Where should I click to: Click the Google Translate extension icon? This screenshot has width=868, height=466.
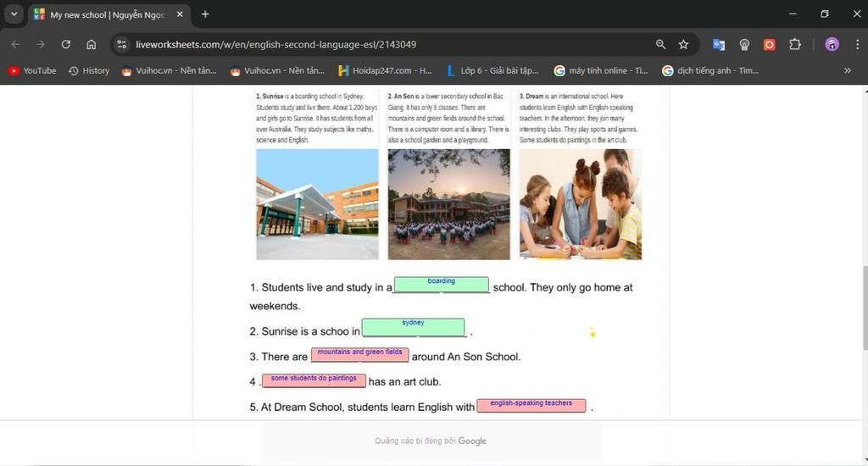click(719, 44)
